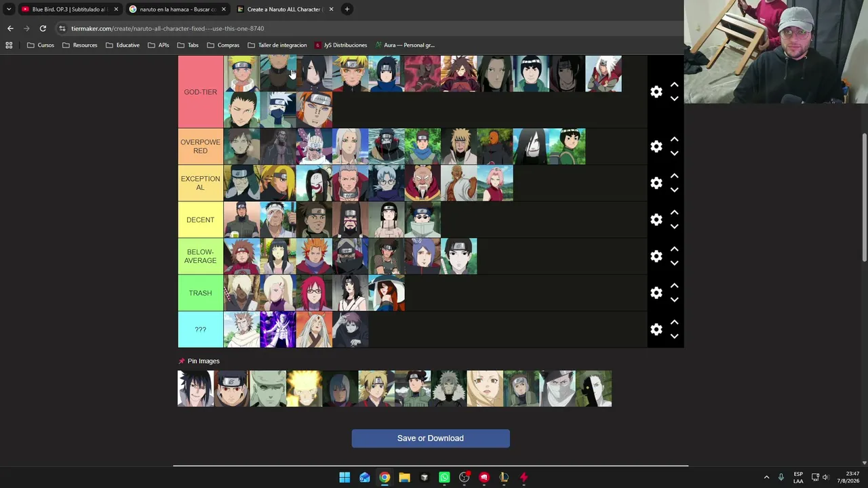Open settings gear for BELOW-AVERAGE row

click(656, 256)
